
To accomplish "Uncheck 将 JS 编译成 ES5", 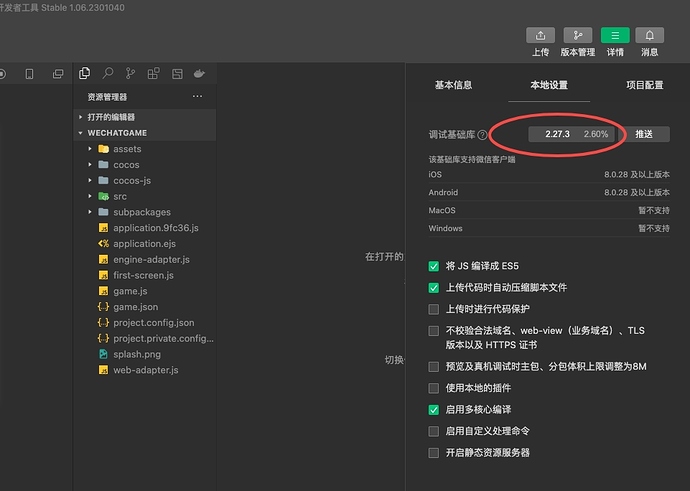I will click(x=433, y=266).
